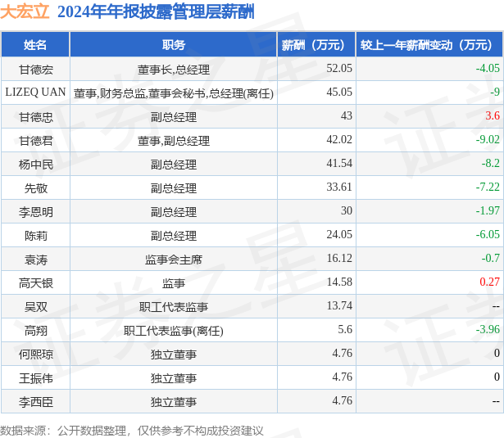Select the name cell 袁涛
Image resolution: width=504 pixels, height=438 pixels.
pos(36,260)
